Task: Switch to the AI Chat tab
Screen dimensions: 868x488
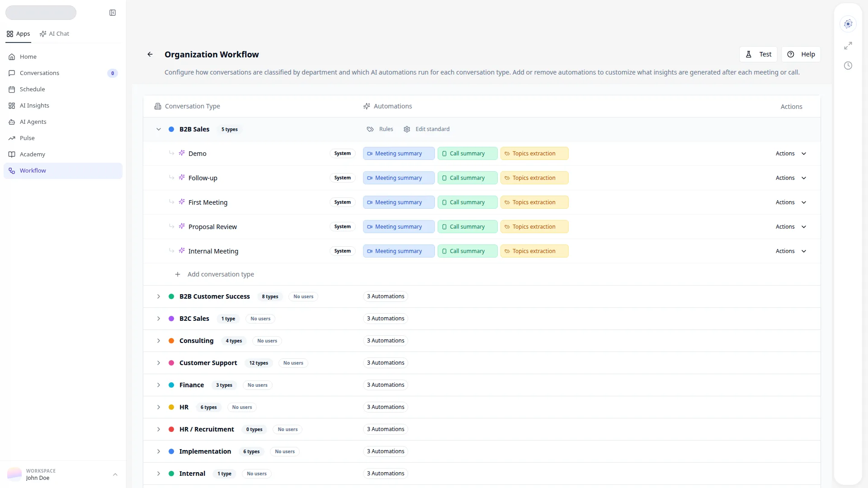Action: pos(54,34)
